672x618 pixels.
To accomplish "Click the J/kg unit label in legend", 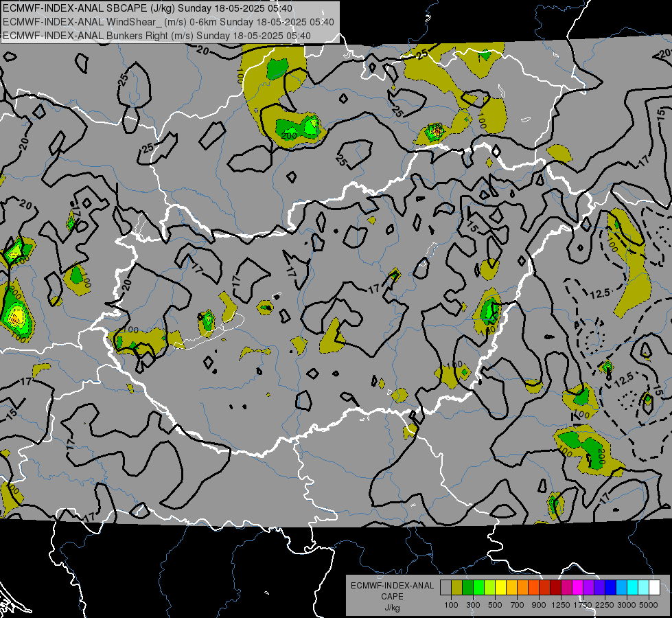I will [392, 608].
